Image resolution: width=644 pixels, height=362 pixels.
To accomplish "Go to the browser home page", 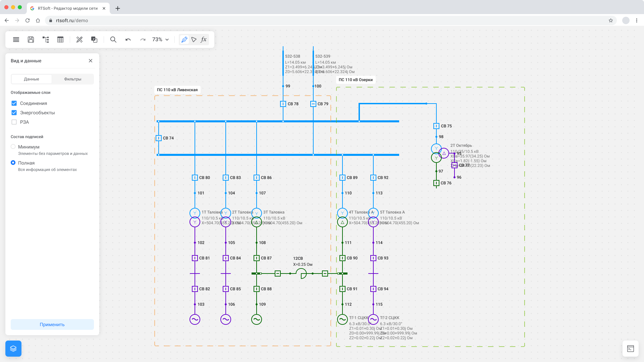I will click(38, 20).
